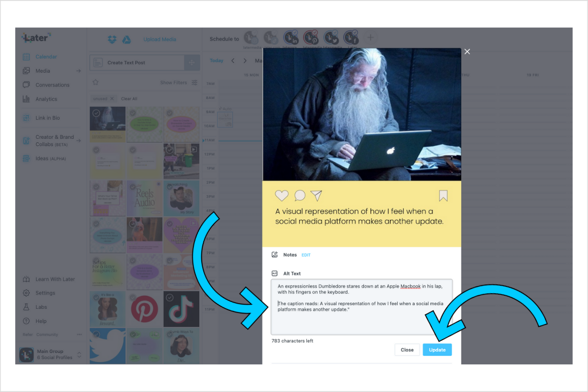The image size is (588, 392).
Task: Click the bookmark icon on the post preview
Action: coord(443,195)
